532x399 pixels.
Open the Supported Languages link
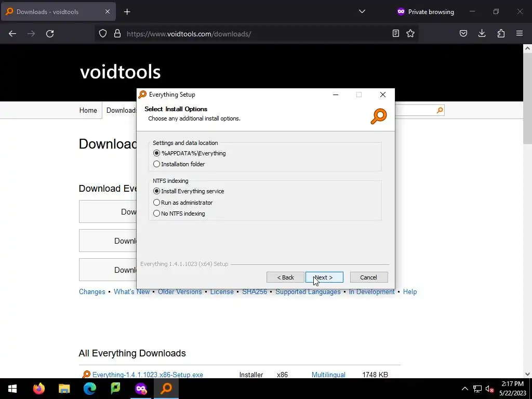coord(308,292)
